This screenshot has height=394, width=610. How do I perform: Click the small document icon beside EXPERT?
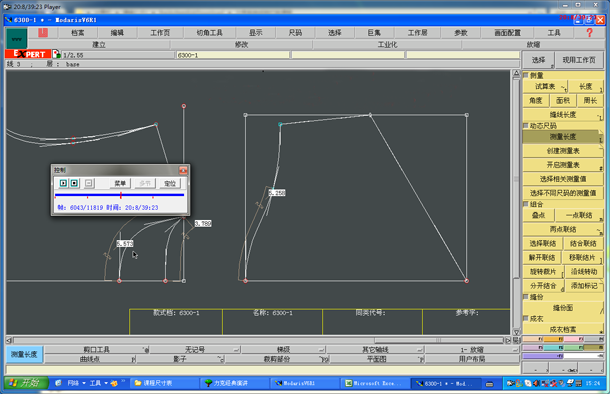pyautogui.click(x=56, y=54)
